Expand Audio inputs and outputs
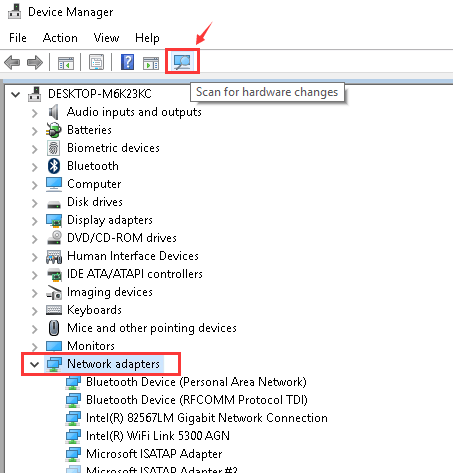Screen dimensions: 453x473 point(34,113)
